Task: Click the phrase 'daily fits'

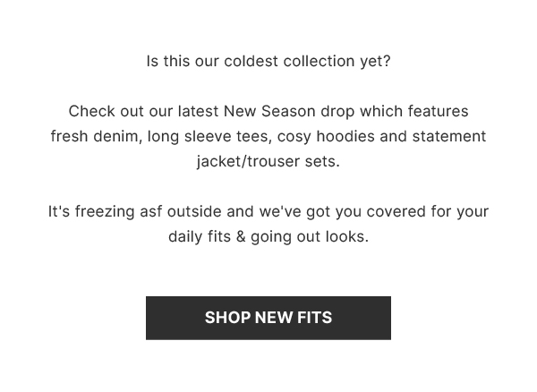Action: [x=200, y=236]
